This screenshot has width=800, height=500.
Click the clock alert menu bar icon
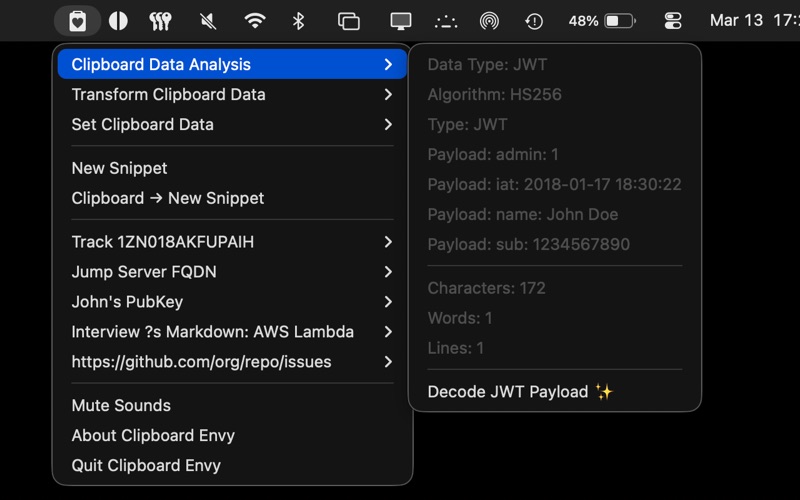[x=534, y=21]
